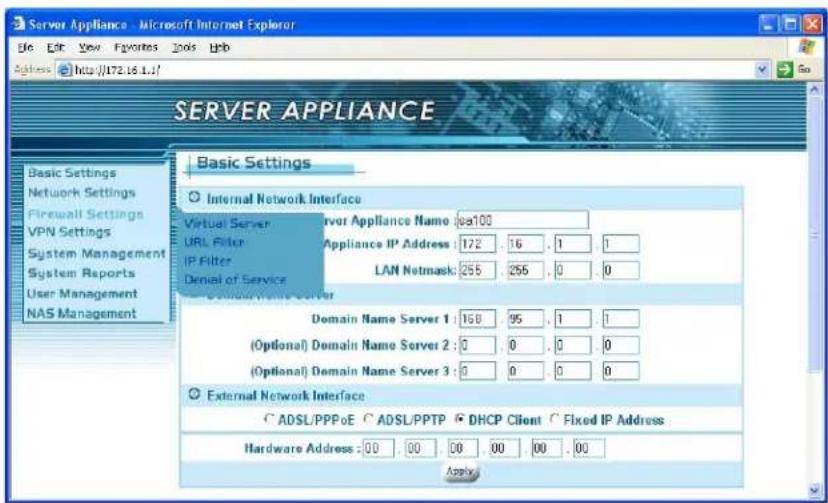This screenshot has width=828, height=503.
Task: Click the Go button label
Action: click(804, 69)
